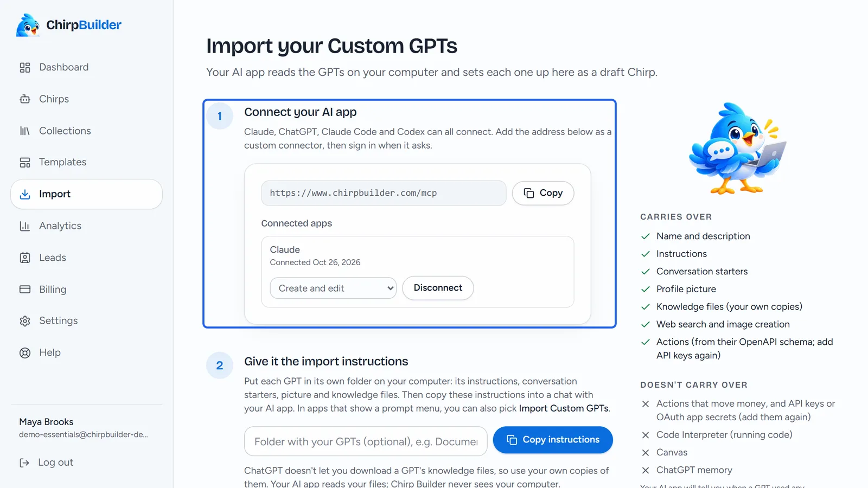The height and width of the screenshot is (488, 868).
Task: Go to the Billing page
Action: 86,290
